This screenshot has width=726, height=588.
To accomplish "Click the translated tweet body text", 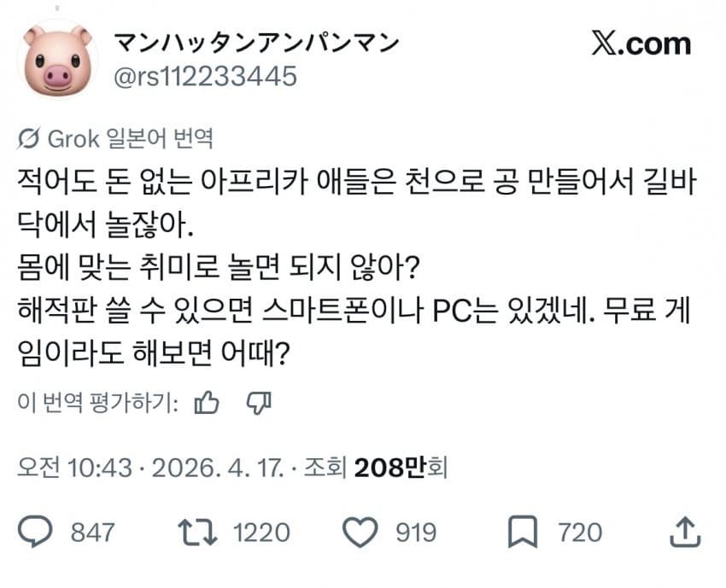I will (x=356, y=267).
